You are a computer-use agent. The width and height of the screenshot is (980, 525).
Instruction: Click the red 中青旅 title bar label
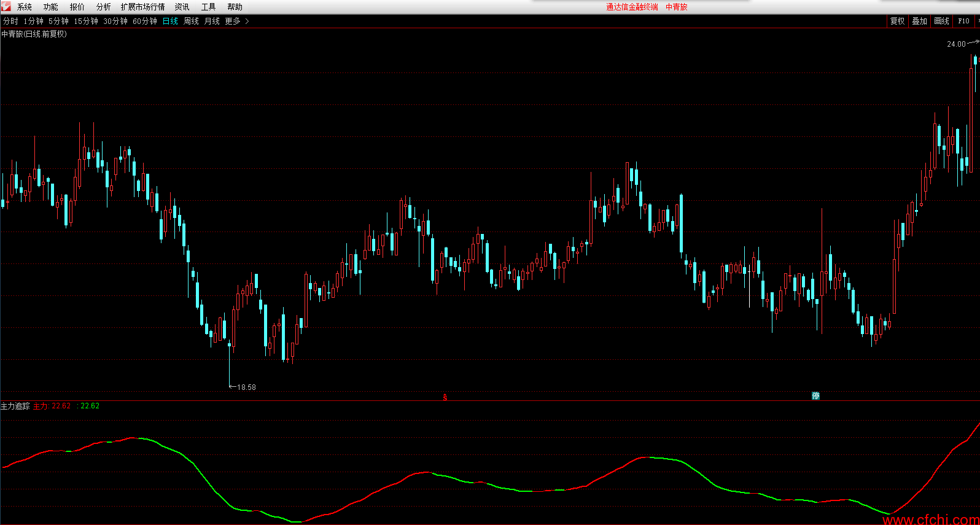[677, 7]
